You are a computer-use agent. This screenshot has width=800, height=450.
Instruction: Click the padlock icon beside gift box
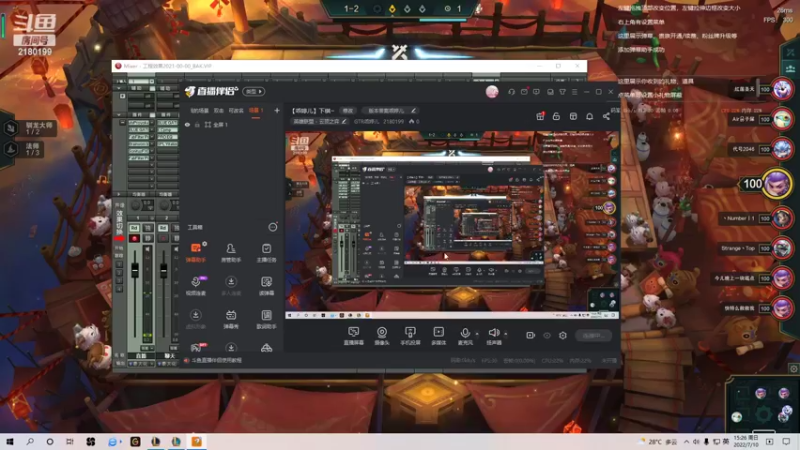[556, 116]
